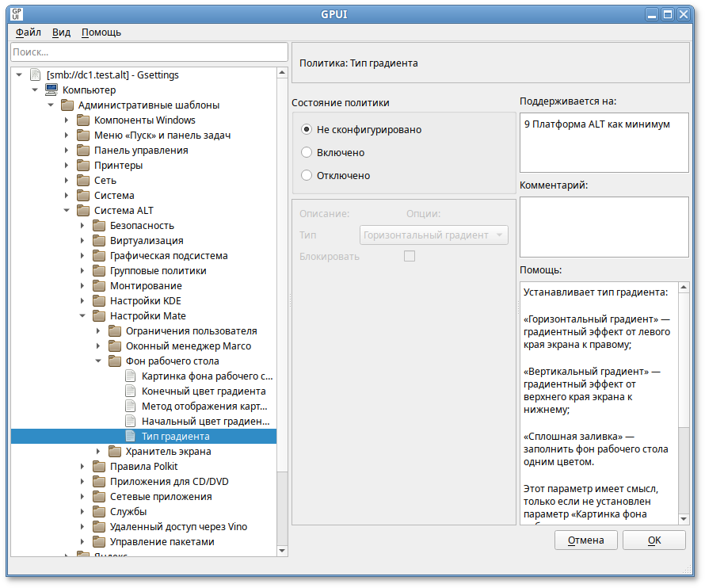This screenshot has height=588, width=705.
Task: Select the Включено radio button
Action: 307,152
